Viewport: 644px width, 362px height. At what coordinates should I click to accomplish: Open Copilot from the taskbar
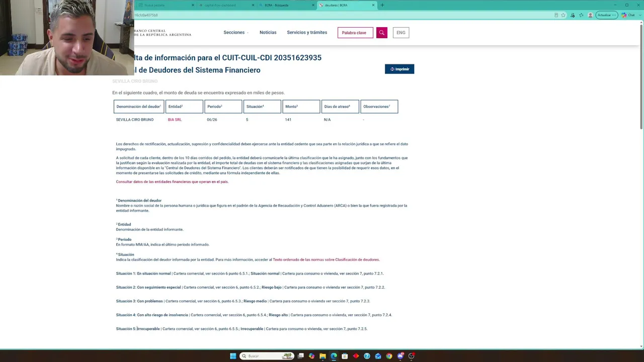[x=311, y=356]
